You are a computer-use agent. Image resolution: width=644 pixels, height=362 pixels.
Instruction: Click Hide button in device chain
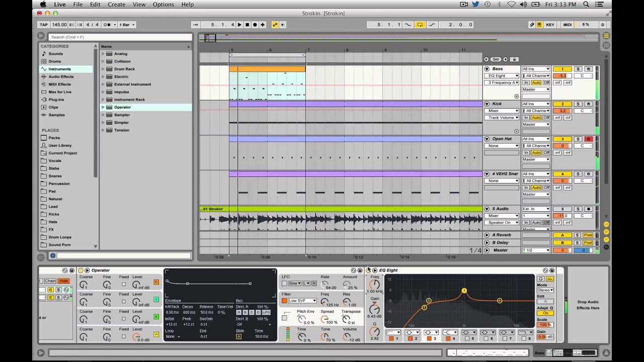point(63,281)
